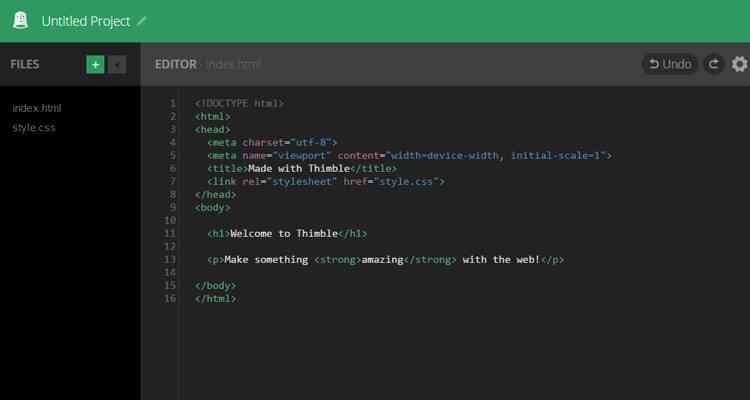Click the pencil icon to rename the project
The height and width of the screenshot is (400, 750).
coord(142,21)
